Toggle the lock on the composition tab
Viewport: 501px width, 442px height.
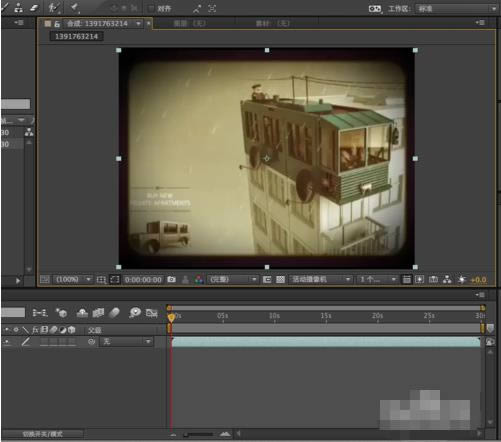tap(57, 24)
